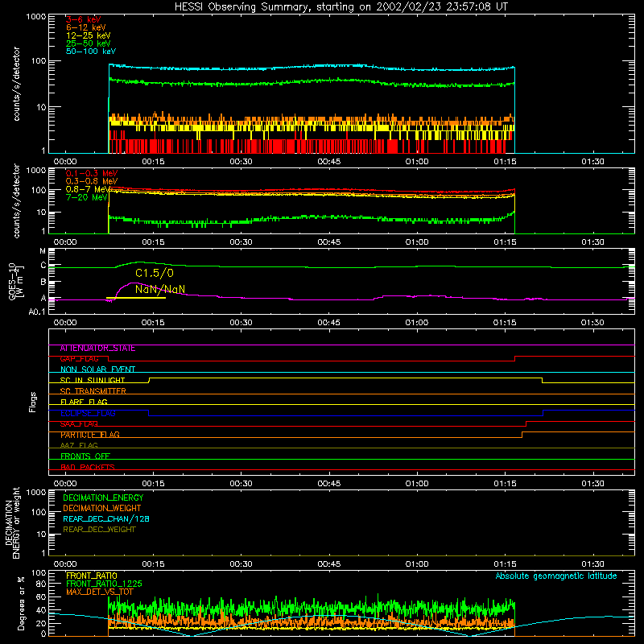Click the FRONTS_OFF flag label

(x=85, y=456)
